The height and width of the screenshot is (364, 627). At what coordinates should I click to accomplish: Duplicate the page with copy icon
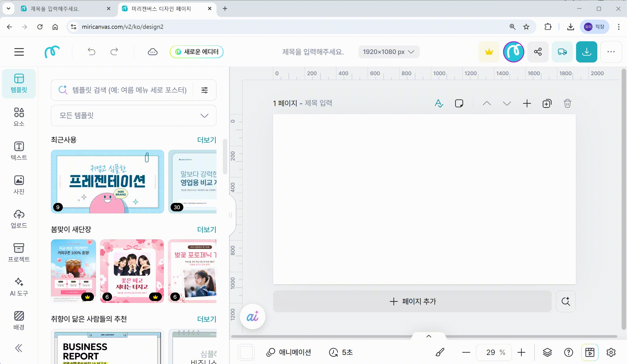(547, 103)
